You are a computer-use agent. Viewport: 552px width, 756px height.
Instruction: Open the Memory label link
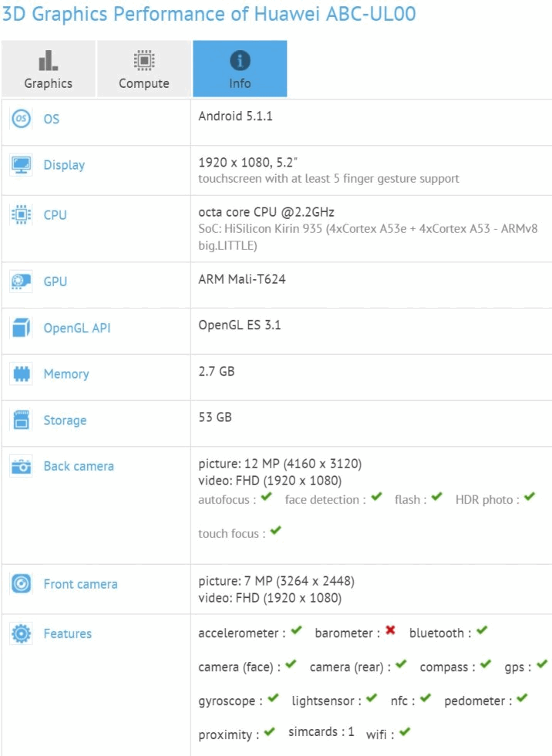coord(66,374)
